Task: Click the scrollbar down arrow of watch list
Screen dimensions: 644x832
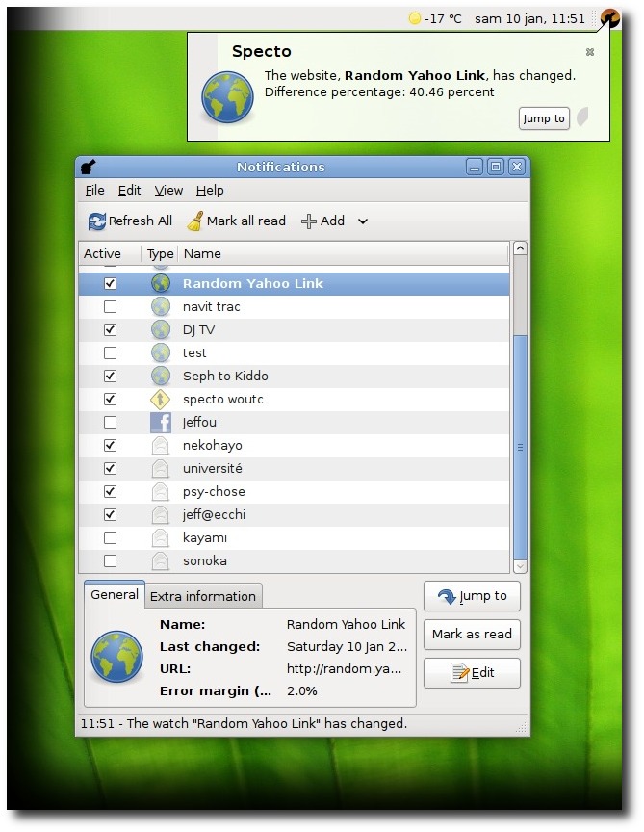Action: tap(521, 566)
